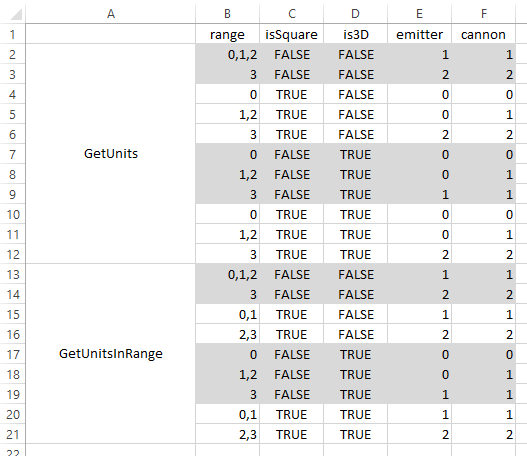Select column E header
The image size is (527, 456).
(x=419, y=13)
